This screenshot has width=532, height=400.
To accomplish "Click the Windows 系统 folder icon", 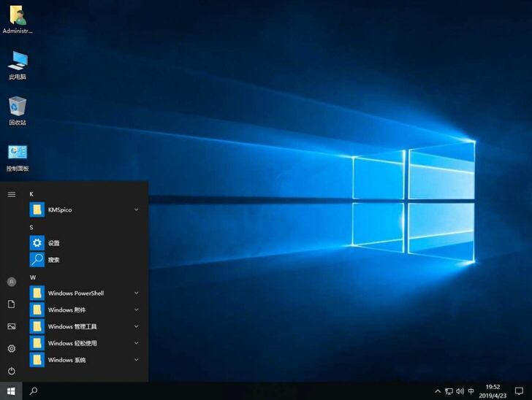I will coord(37,360).
